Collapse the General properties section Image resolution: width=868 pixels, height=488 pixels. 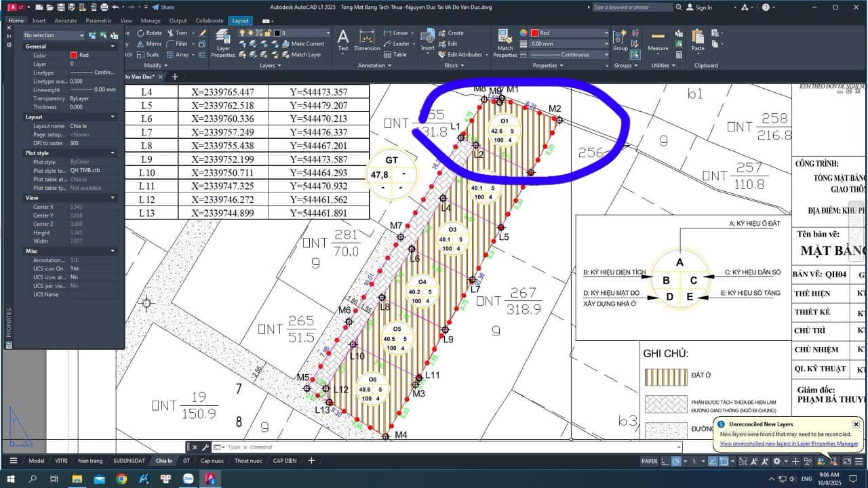tap(113, 47)
